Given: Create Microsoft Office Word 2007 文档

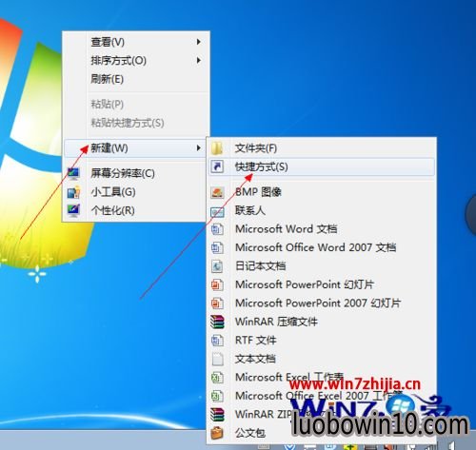Looking at the screenshot, I should coord(322,247).
